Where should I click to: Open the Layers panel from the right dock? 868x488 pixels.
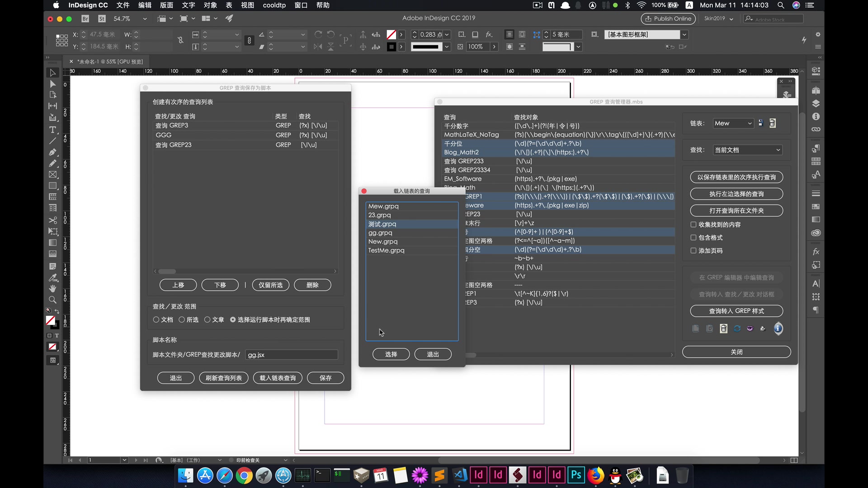pyautogui.click(x=816, y=103)
